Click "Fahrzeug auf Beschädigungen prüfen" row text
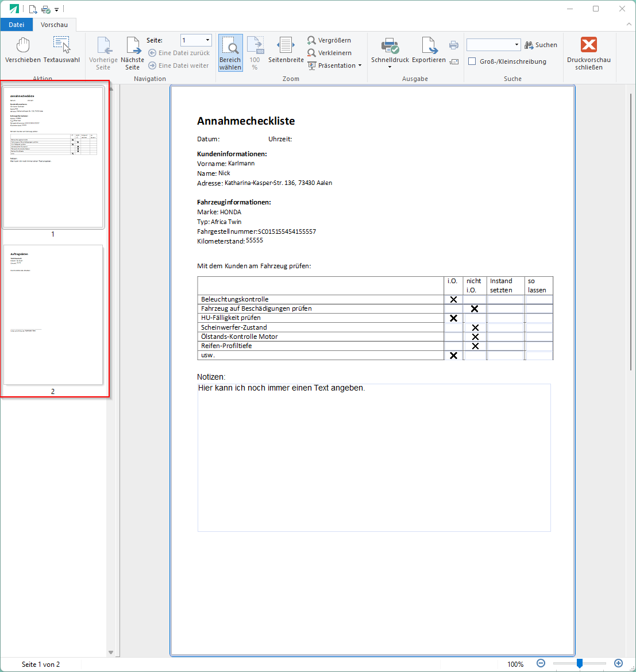Screen dimensions: 636x672 pyautogui.click(x=256, y=308)
